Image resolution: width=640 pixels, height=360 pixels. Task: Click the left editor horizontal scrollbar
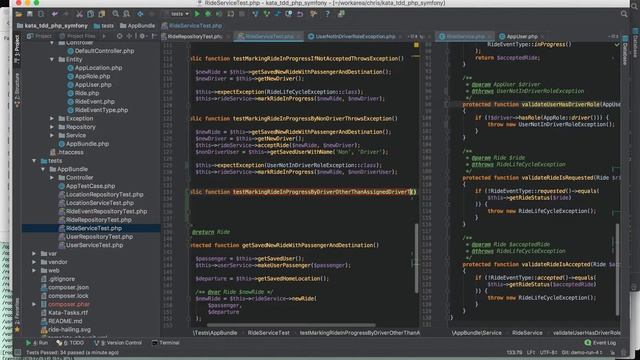coord(291,325)
